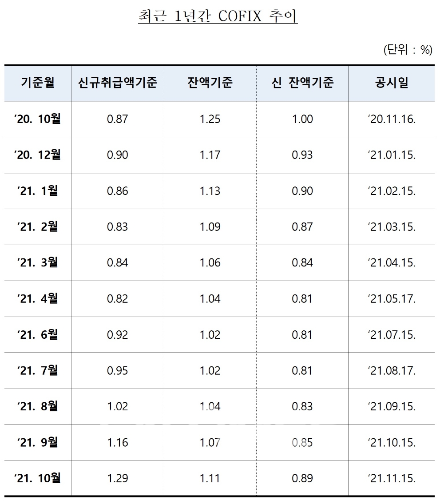The width and height of the screenshot is (444, 504).
Task: Click the 신규취급액기준 column header
Action: tap(117, 83)
